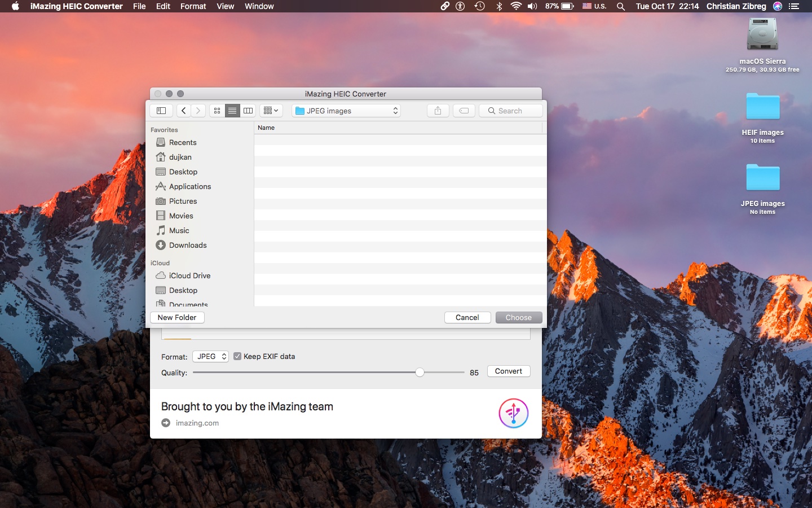This screenshot has height=508, width=812.
Task: Click the Share toolbar icon
Action: click(x=438, y=111)
